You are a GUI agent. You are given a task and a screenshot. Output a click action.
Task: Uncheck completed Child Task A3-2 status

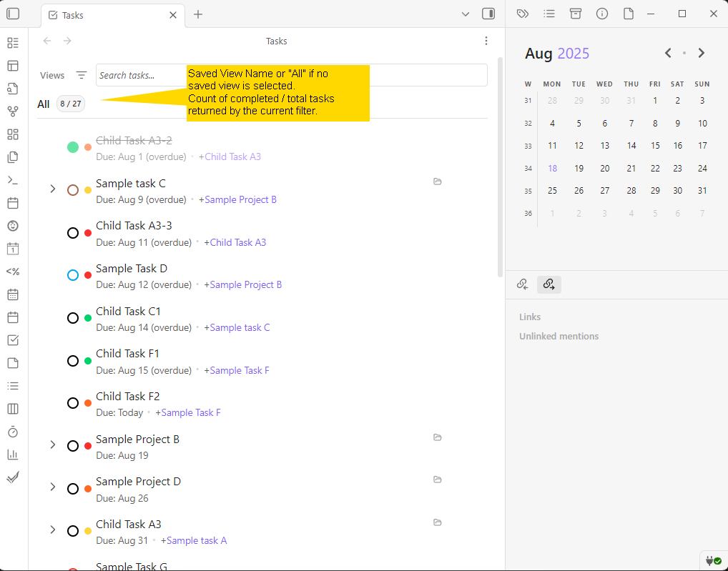(x=73, y=147)
